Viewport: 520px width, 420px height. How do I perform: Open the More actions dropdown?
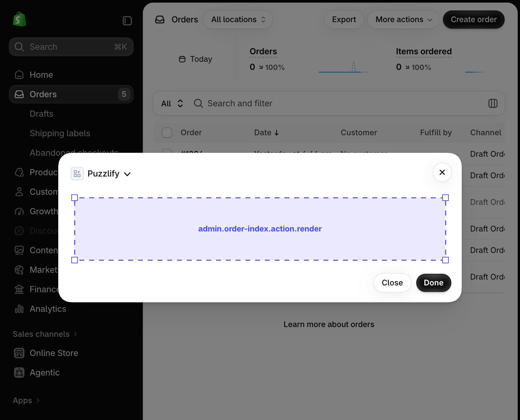(404, 20)
